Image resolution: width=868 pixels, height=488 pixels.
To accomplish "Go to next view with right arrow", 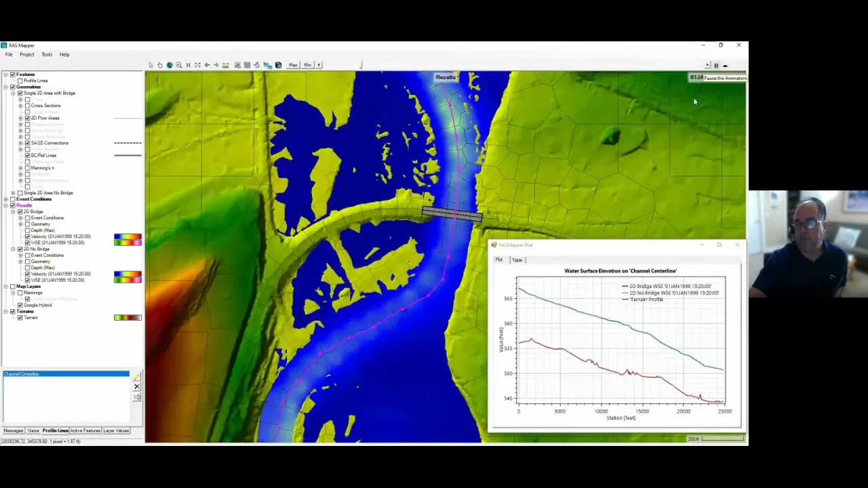I will click(216, 65).
